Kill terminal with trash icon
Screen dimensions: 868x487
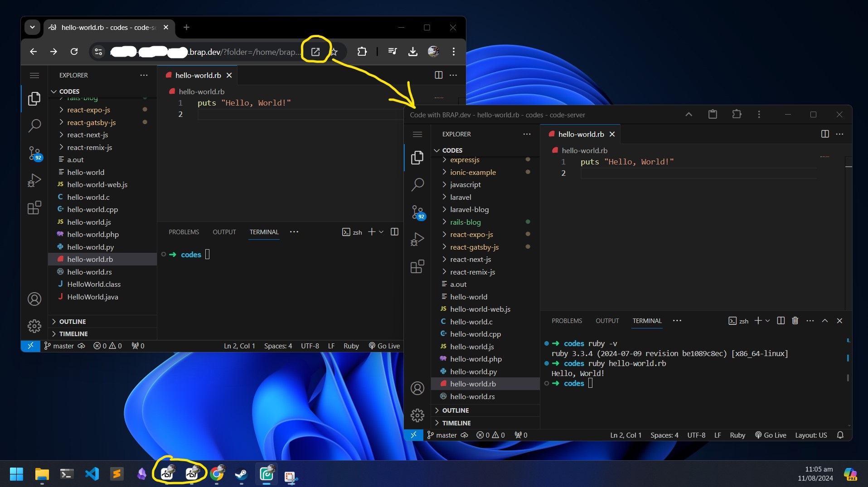(795, 321)
